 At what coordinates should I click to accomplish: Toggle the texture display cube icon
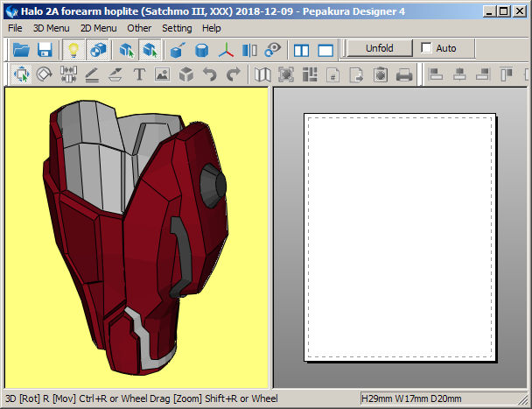click(x=98, y=50)
